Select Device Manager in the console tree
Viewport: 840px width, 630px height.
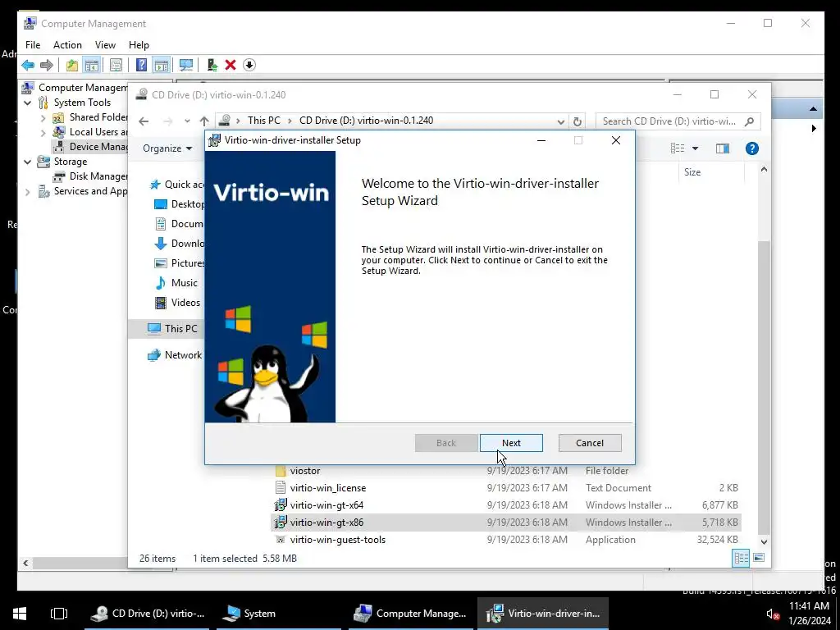pyautogui.click(x=90, y=146)
